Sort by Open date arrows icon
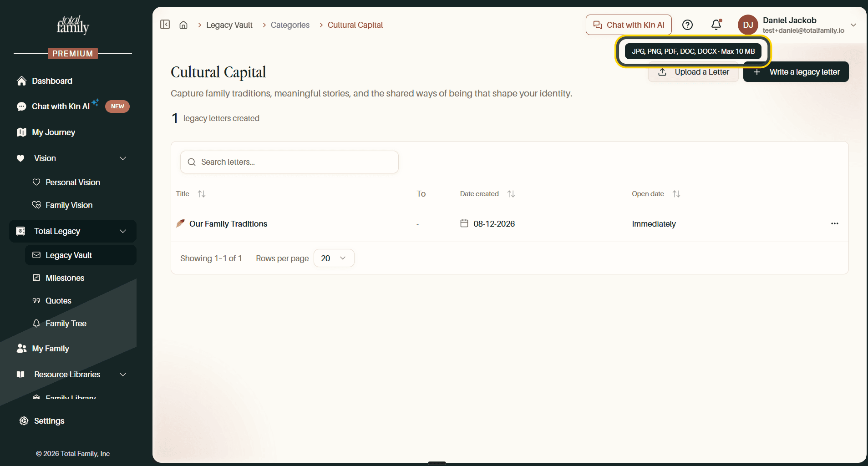The width and height of the screenshot is (868, 466). click(676, 194)
